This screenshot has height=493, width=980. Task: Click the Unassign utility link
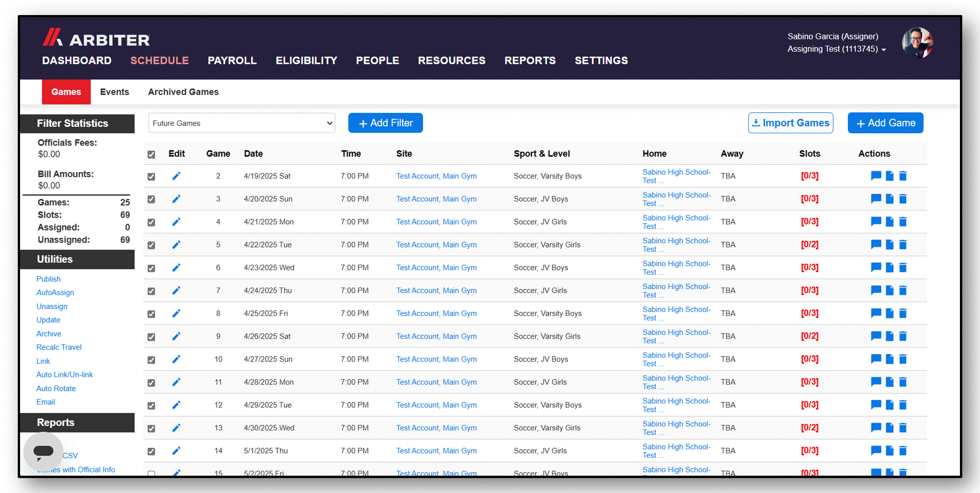click(52, 306)
